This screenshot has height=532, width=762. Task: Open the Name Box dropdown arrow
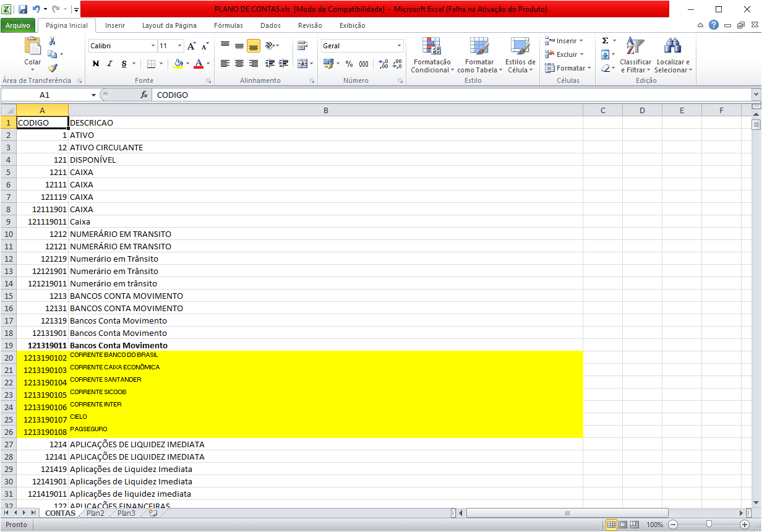coord(94,95)
